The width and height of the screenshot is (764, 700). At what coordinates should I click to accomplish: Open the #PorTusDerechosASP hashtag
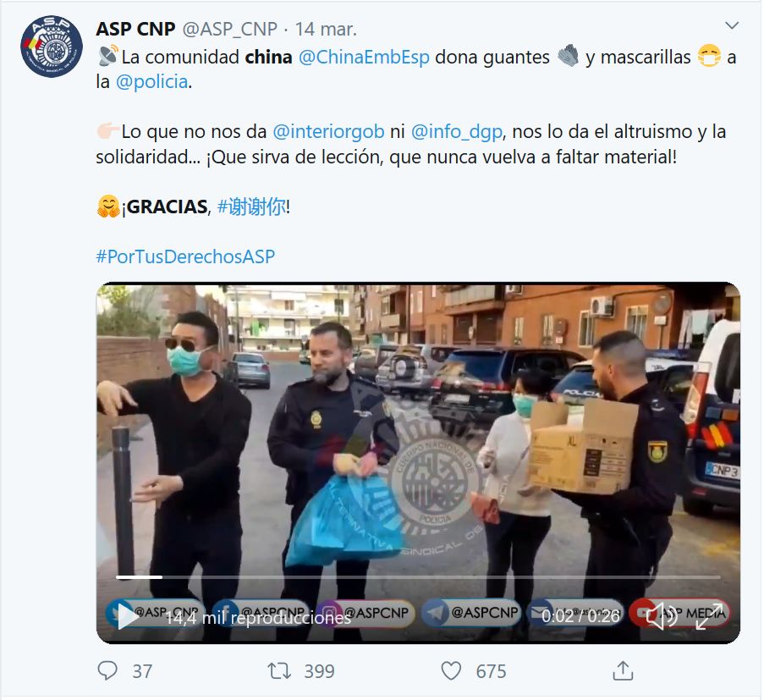[185, 256]
